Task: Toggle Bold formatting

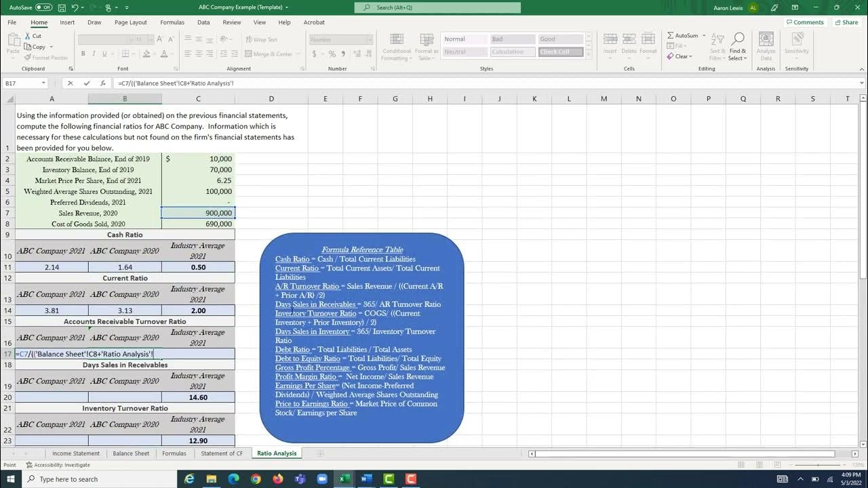Action: 83,54
